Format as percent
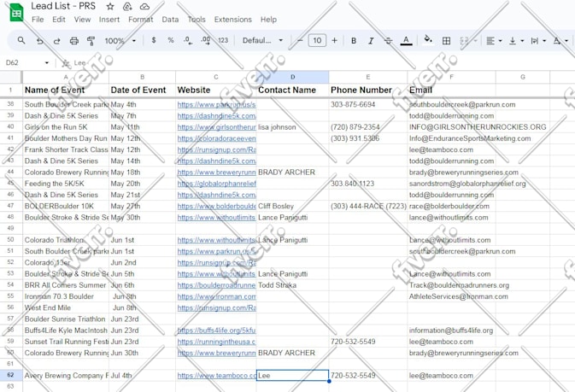The height and width of the screenshot is (392, 575). click(x=171, y=40)
